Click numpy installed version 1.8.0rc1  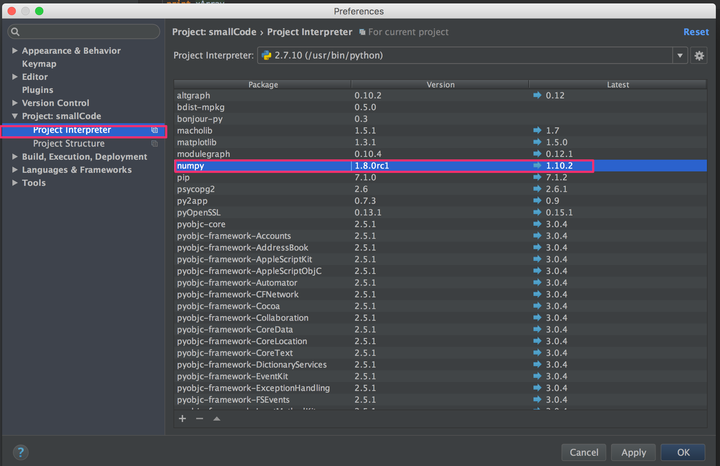pyautogui.click(x=371, y=165)
